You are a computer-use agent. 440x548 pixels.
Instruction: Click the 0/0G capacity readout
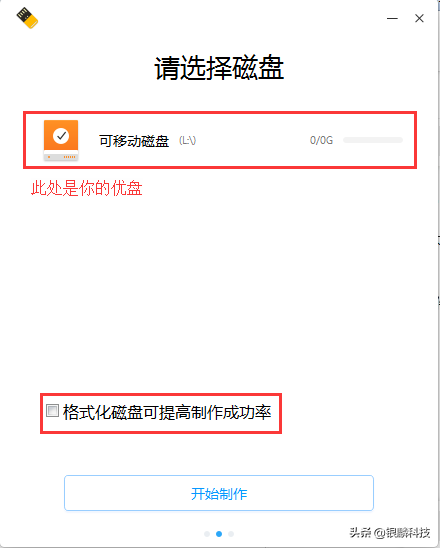point(321,140)
